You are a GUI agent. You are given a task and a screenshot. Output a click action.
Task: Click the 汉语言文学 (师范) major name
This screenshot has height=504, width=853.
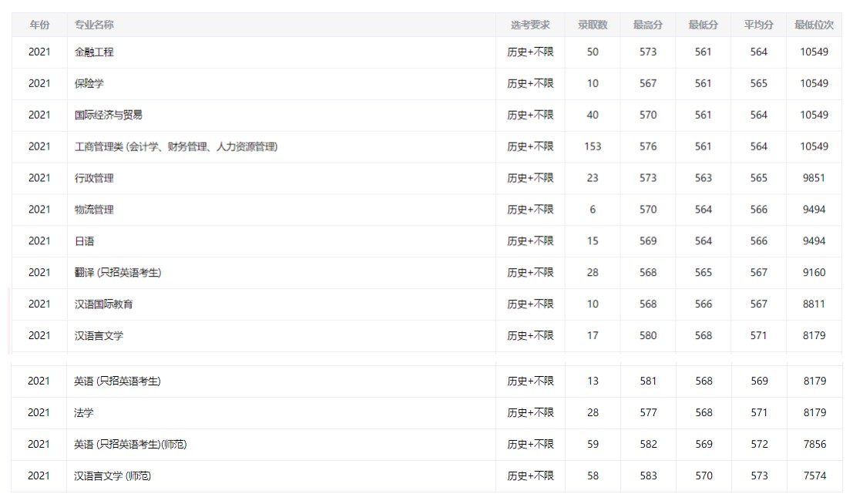tap(113, 475)
